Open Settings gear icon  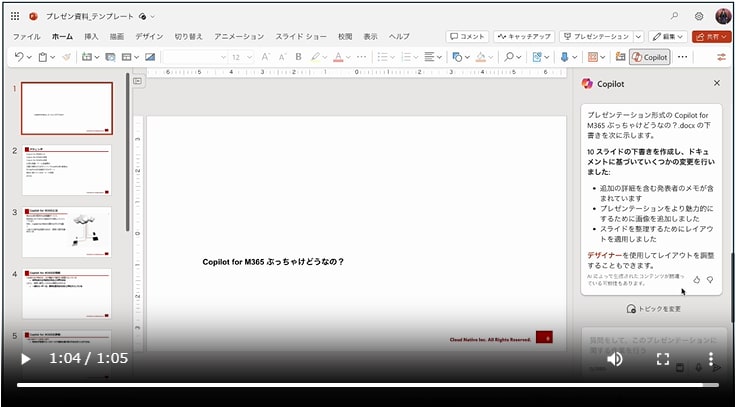click(699, 16)
